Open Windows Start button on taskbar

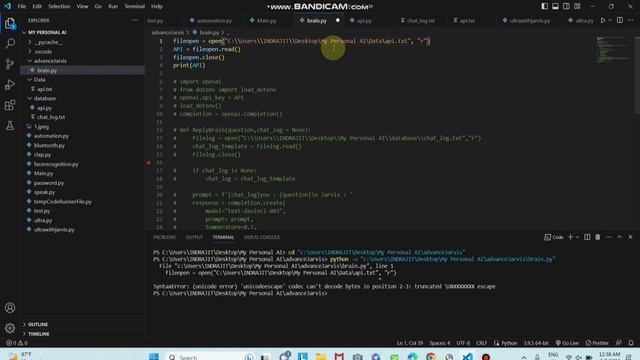pos(154,357)
